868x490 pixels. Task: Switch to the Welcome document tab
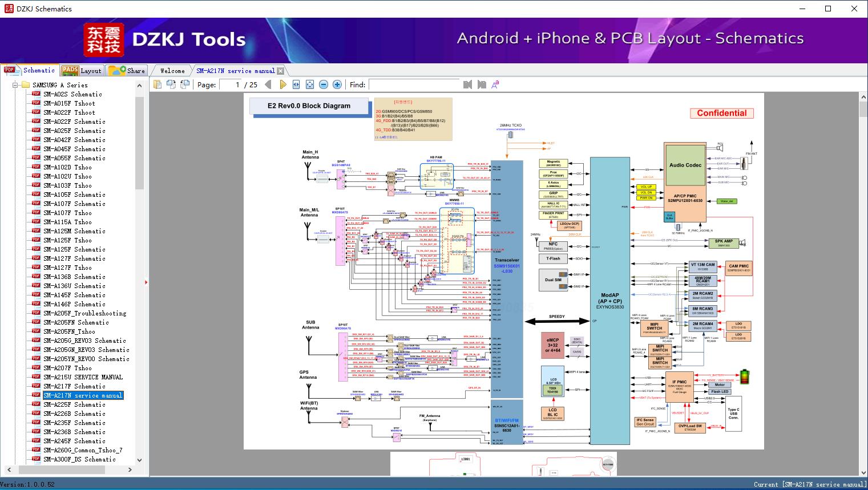(x=172, y=71)
